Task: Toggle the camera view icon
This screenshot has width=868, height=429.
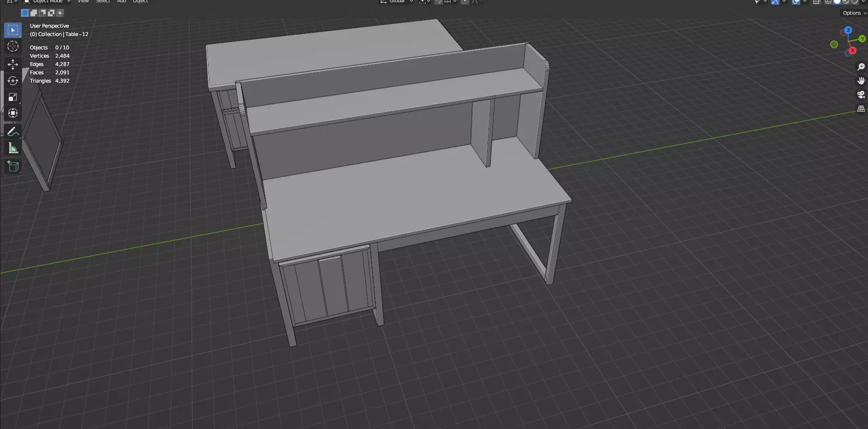Action: point(861,95)
